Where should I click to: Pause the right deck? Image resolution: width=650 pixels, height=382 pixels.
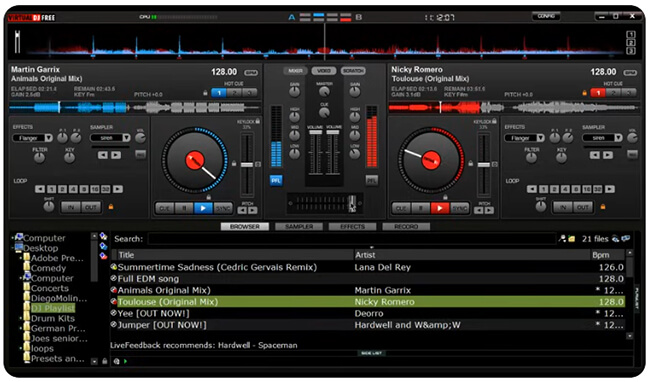421,208
